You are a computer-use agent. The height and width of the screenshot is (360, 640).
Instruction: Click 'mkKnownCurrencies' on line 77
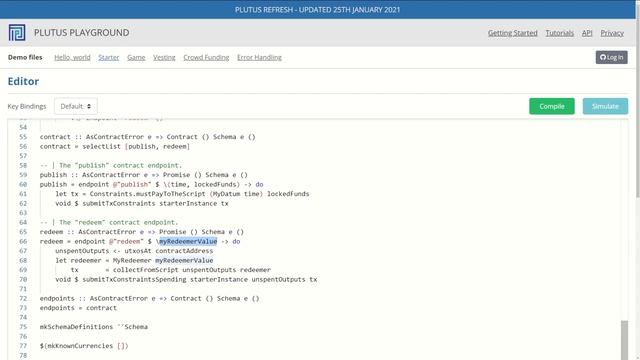[80, 346]
